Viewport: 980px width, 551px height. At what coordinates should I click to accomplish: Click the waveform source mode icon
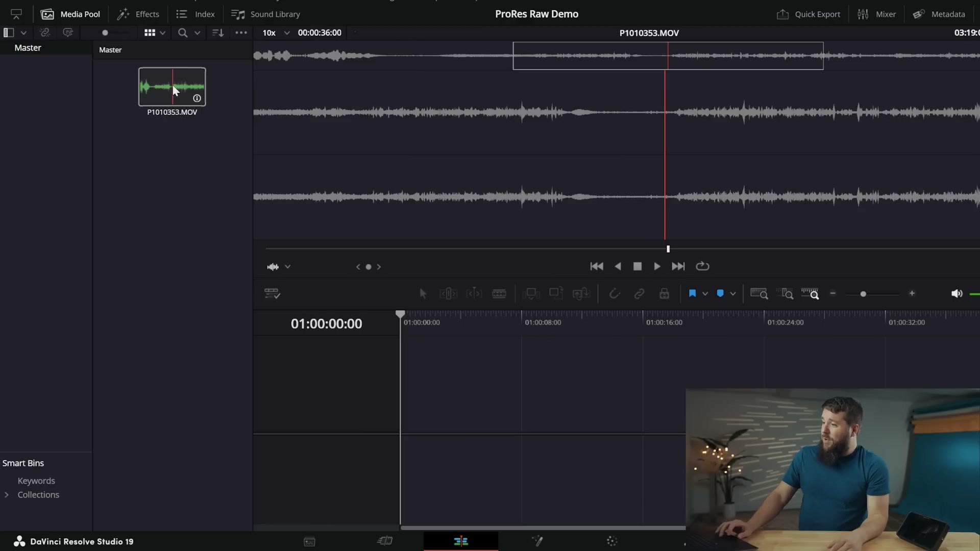[273, 266]
